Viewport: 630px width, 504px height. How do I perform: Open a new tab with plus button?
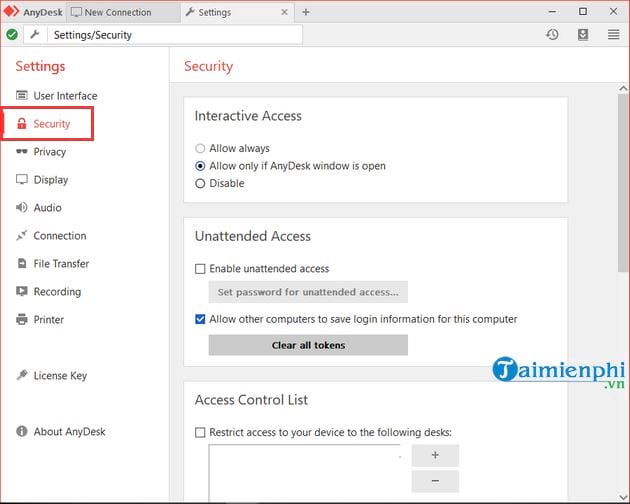click(306, 12)
